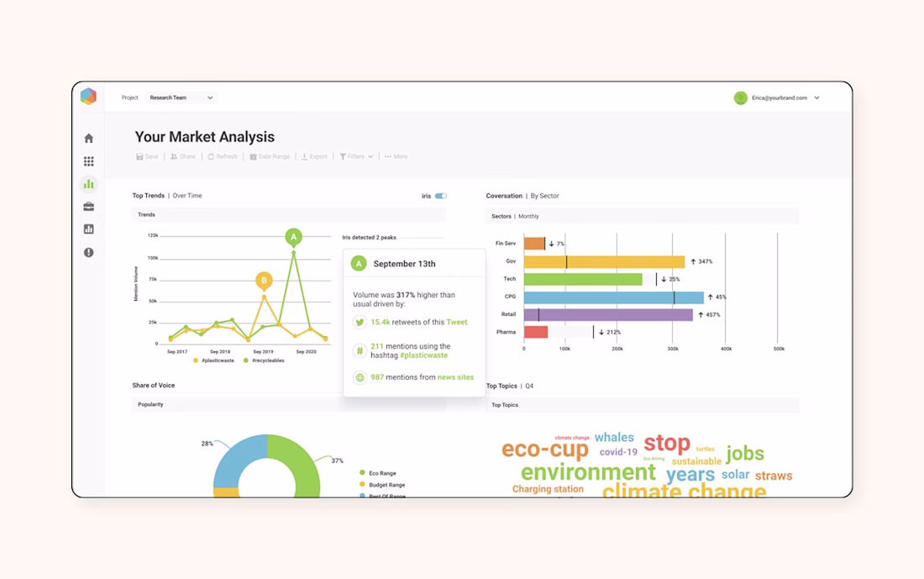Click the Fin Serv orange bar
Screen dimensions: 924x579
(x=534, y=244)
